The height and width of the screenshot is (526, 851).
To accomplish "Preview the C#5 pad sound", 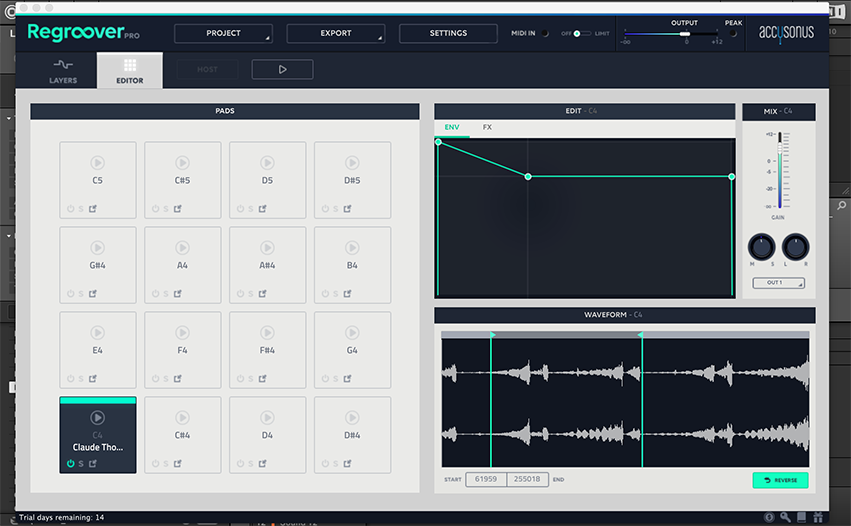I will point(182,162).
